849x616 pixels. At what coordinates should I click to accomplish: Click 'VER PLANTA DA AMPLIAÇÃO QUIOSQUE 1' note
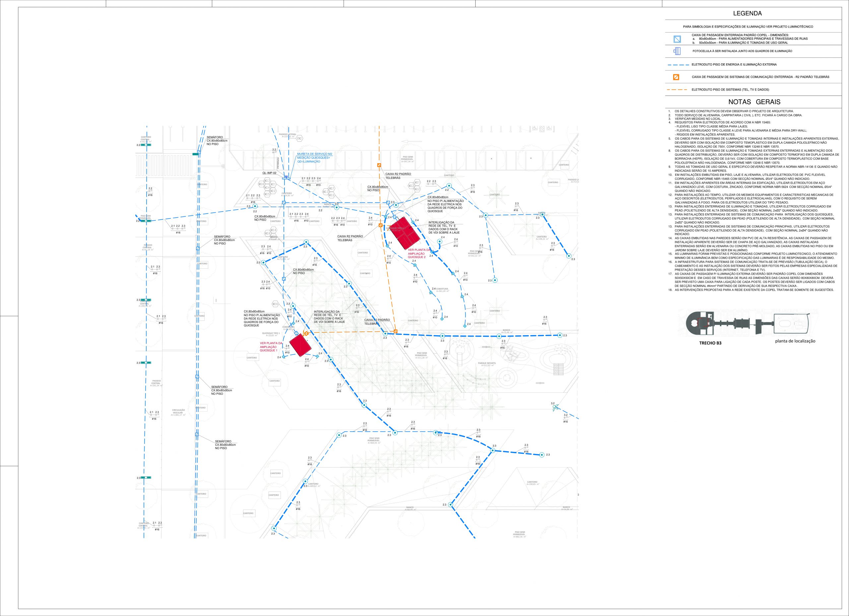272,347
